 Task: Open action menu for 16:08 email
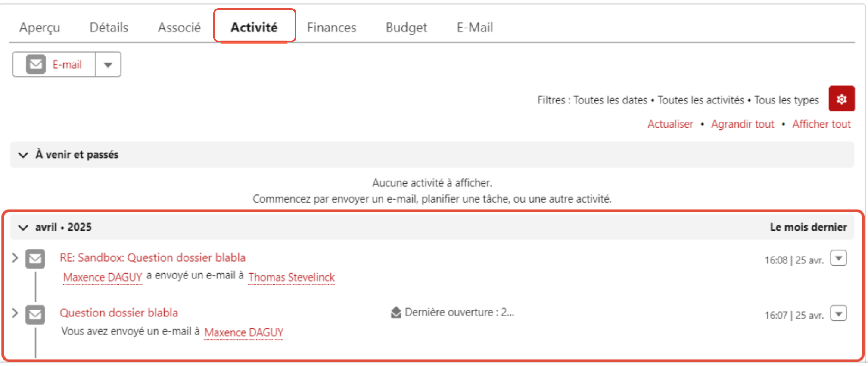[x=838, y=258]
